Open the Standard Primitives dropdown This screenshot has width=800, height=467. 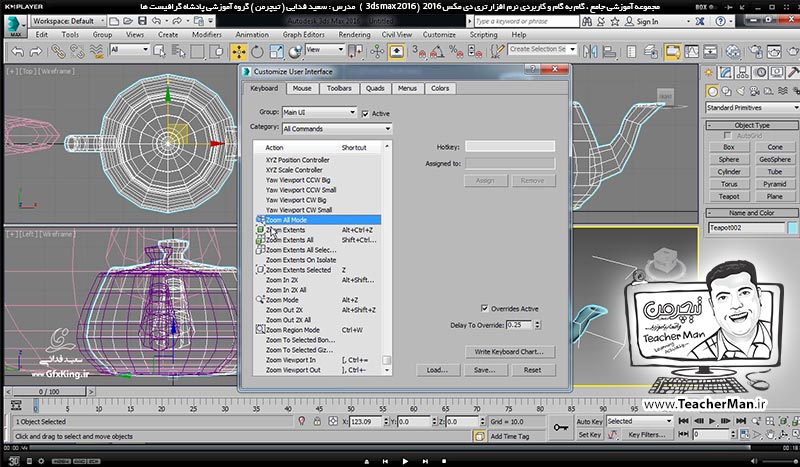pos(752,108)
